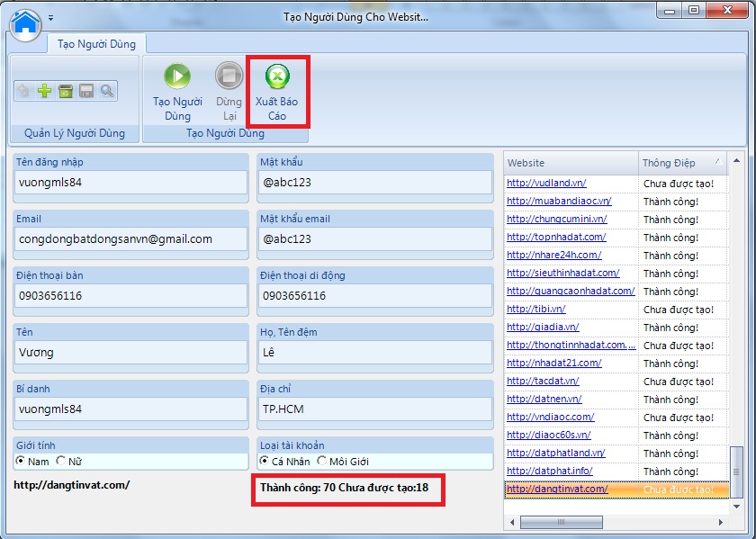This screenshot has width=756, height=539.
Task: Click the home application button
Action: (x=26, y=22)
